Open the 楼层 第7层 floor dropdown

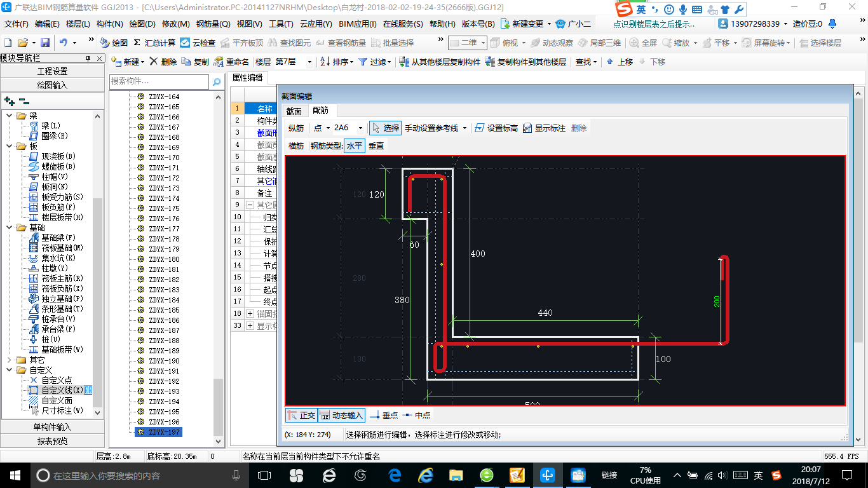(x=309, y=62)
